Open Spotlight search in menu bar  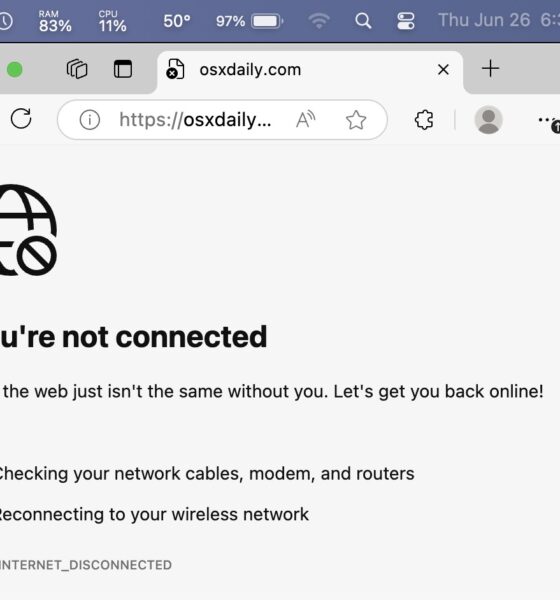point(363,21)
